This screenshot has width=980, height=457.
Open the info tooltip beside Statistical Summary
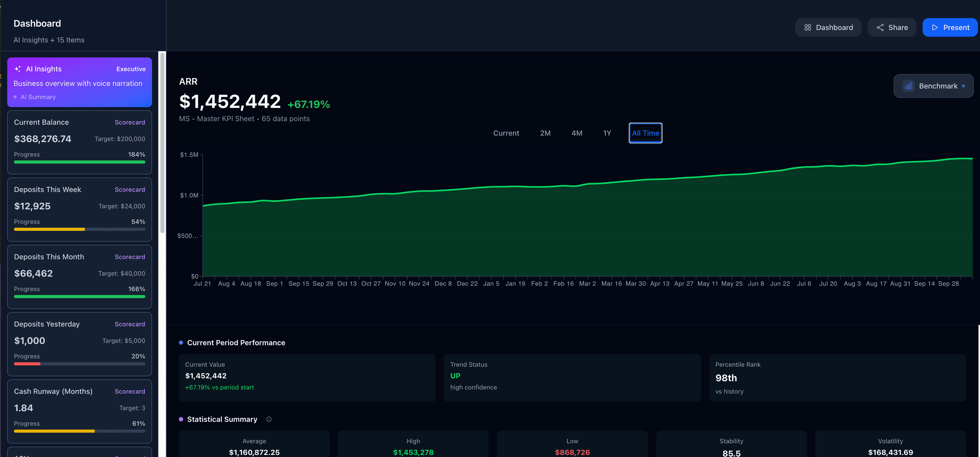[x=269, y=419]
